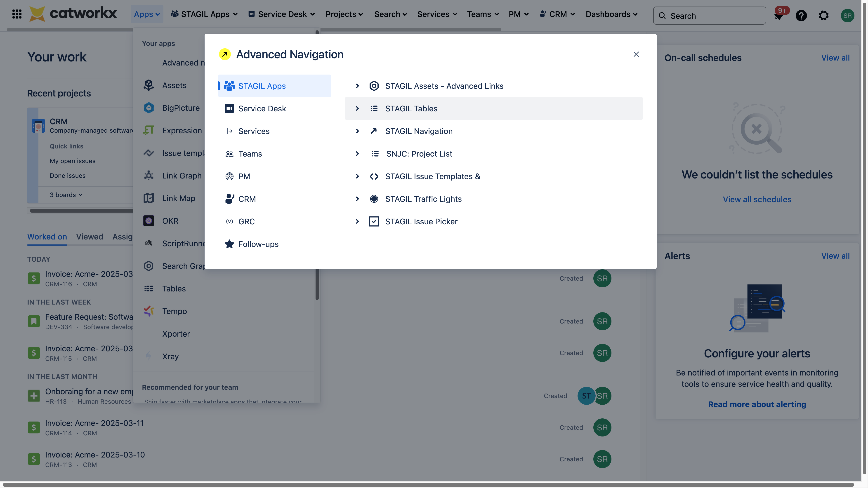Viewport: 868px width, 488px height.
Task: Select PM in navigation dialog sidebar
Action: pyautogui.click(x=275, y=176)
